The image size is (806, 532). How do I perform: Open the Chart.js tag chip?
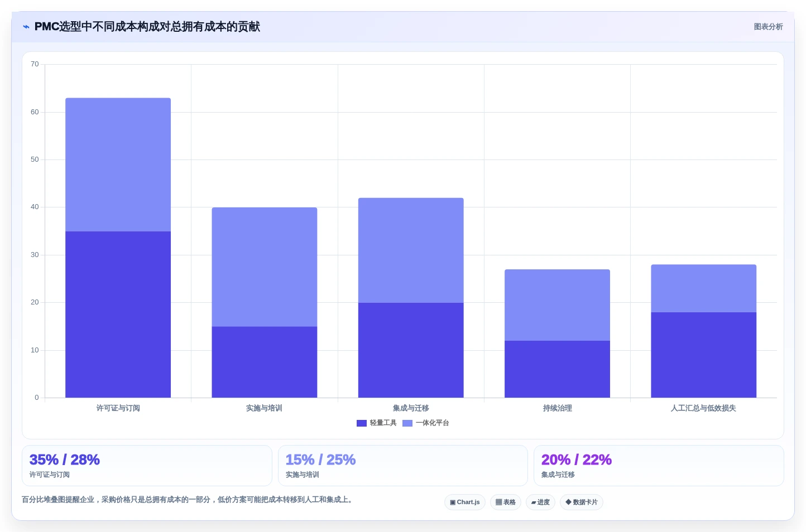465,502
